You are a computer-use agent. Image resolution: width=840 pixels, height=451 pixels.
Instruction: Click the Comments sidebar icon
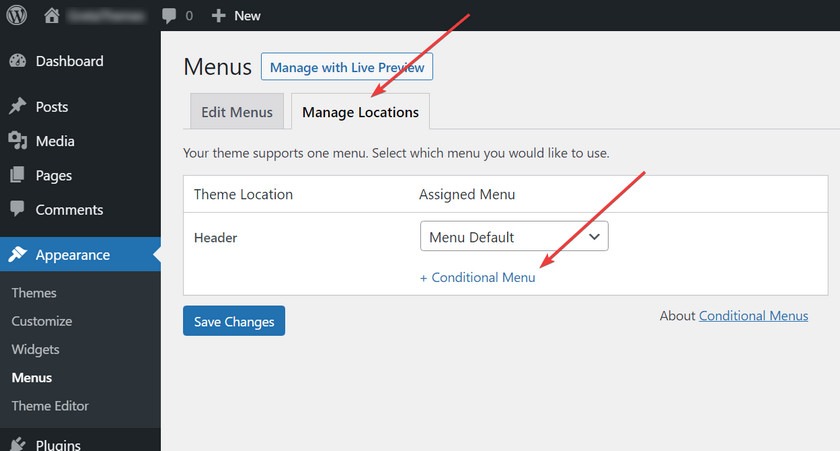[x=17, y=209]
